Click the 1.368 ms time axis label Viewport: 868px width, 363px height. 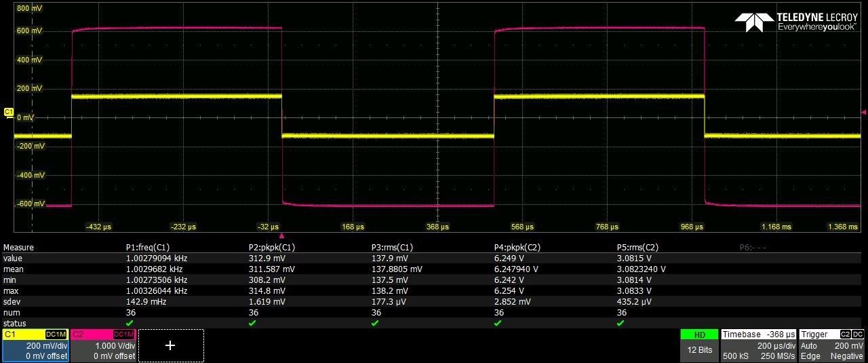[x=843, y=227]
